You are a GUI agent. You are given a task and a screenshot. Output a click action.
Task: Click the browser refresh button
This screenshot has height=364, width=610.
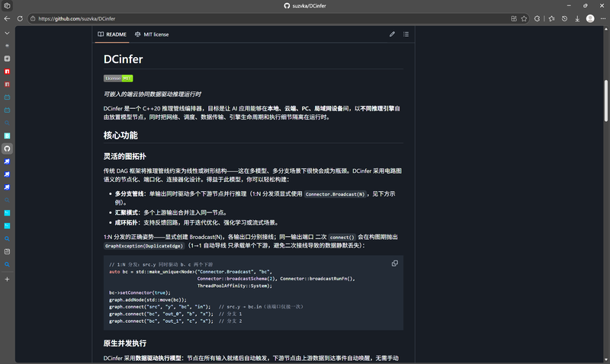pos(20,18)
